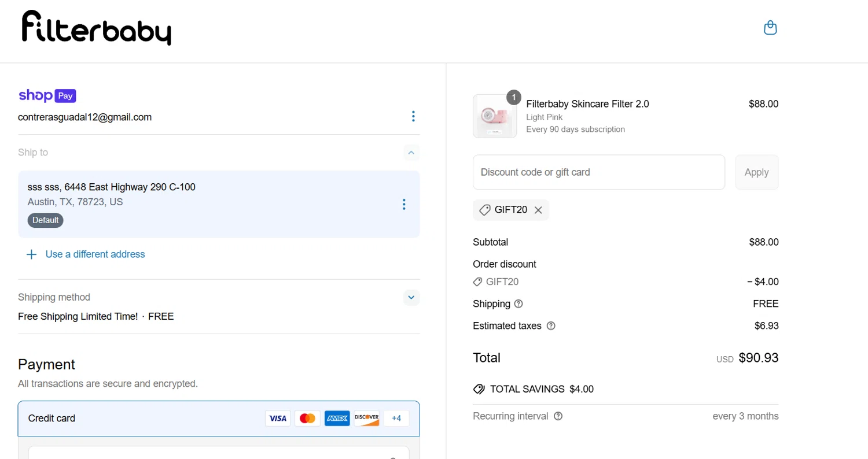Select the default Austin shipping address
868x459 pixels.
219,204
